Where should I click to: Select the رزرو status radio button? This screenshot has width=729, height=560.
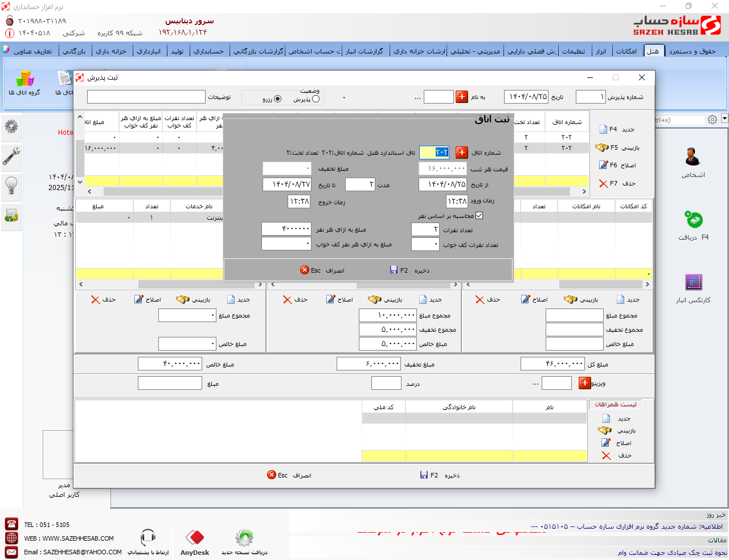click(x=278, y=99)
